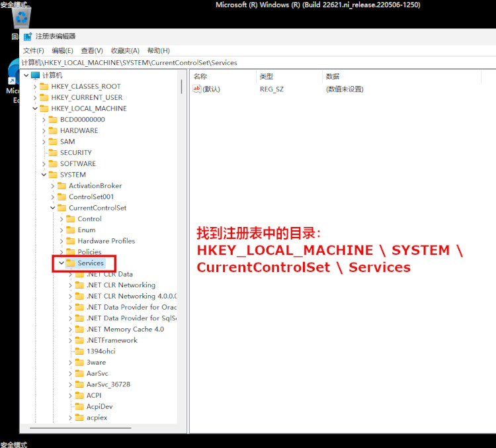Expand the Enum key chevron
The image size is (496, 448).
pos(62,230)
